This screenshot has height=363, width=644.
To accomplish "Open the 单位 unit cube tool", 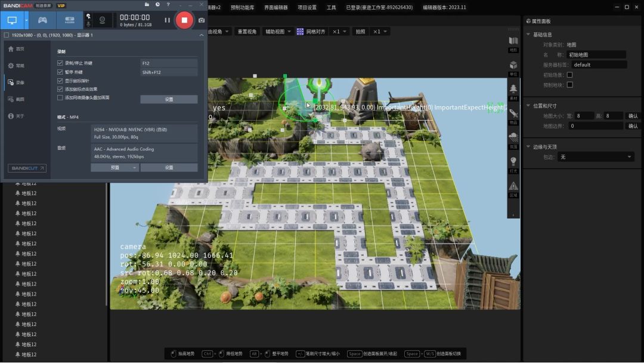I will point(513,67).
